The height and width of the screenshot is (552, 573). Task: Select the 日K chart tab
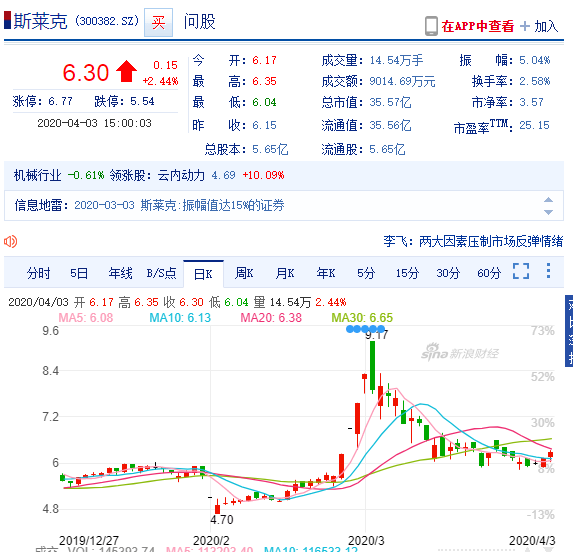pyautogui.click(x=203, y=274)
